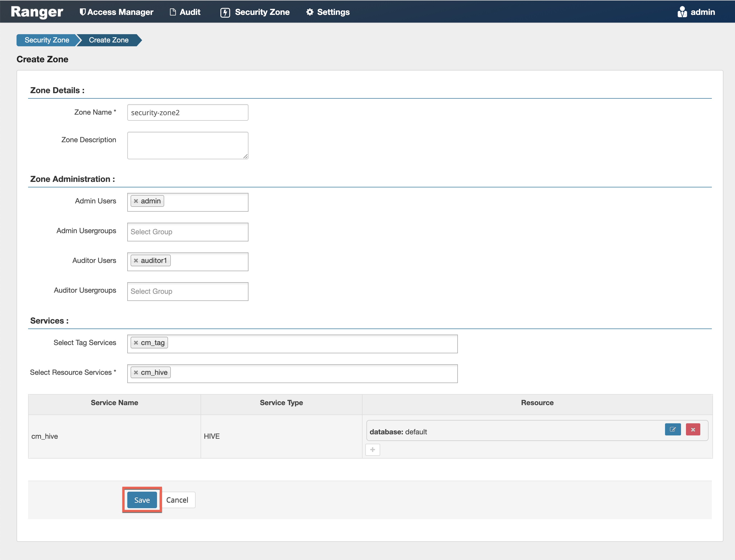This screenshot has width=735, height=560.
Task: Remove cm_hive from Resource Services
Action: pos(136,372)
